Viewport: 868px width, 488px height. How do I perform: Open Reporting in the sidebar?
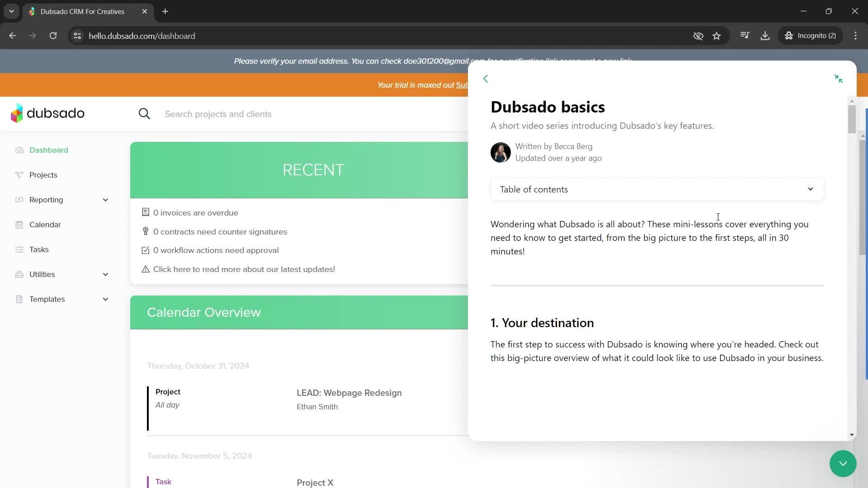tap(46, 200)
